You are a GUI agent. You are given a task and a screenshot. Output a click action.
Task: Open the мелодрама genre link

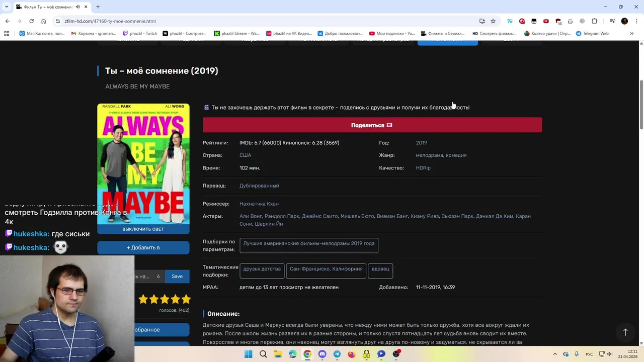click(x=429, y=155)
